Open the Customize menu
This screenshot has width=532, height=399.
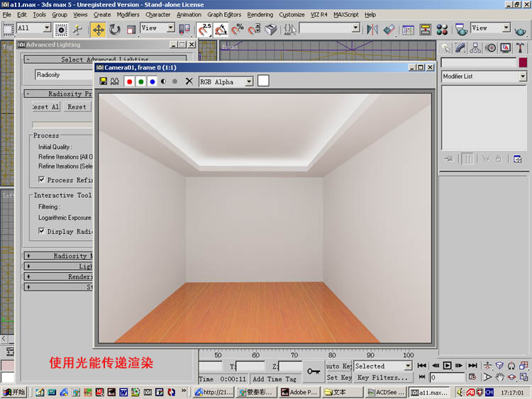(x=292, y=15)
